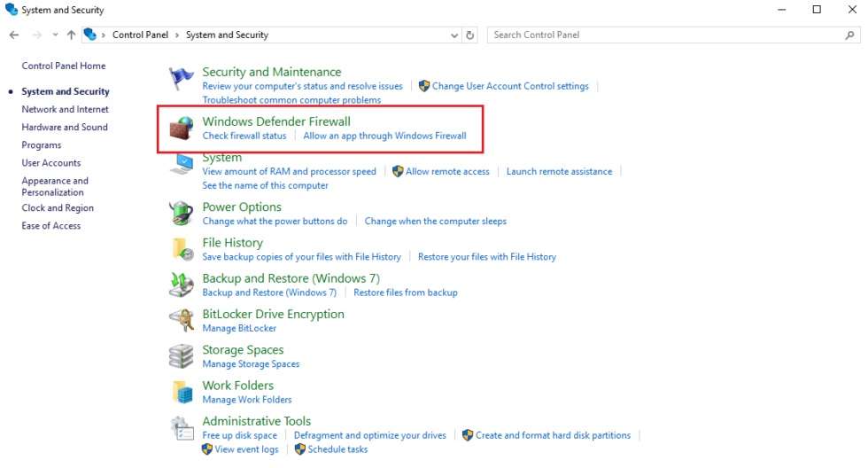
Task: Click the System computer monitor icon
Action: (x=182, y=164)
